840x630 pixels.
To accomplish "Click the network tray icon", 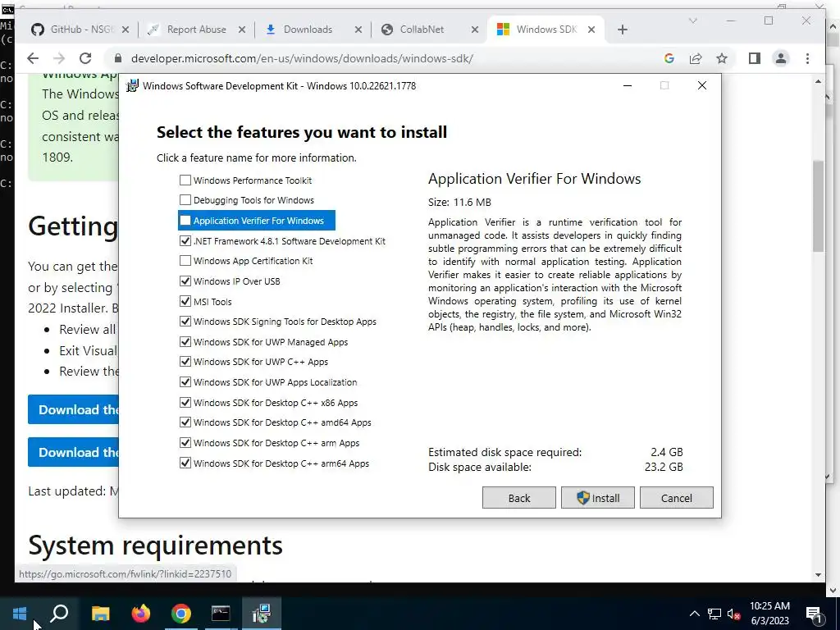I will (714, 614).
